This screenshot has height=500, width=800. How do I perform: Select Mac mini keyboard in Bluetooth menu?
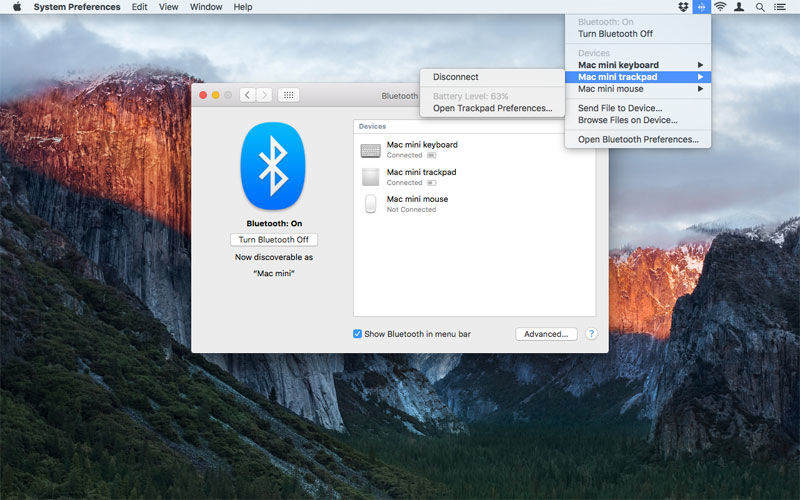(x=638, y=65)
